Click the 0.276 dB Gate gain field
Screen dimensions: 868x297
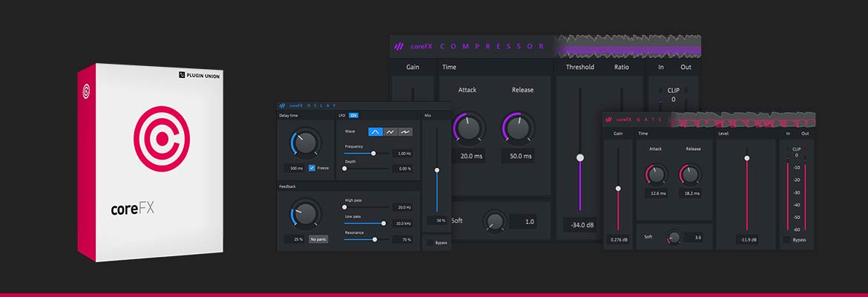[618, 240]
